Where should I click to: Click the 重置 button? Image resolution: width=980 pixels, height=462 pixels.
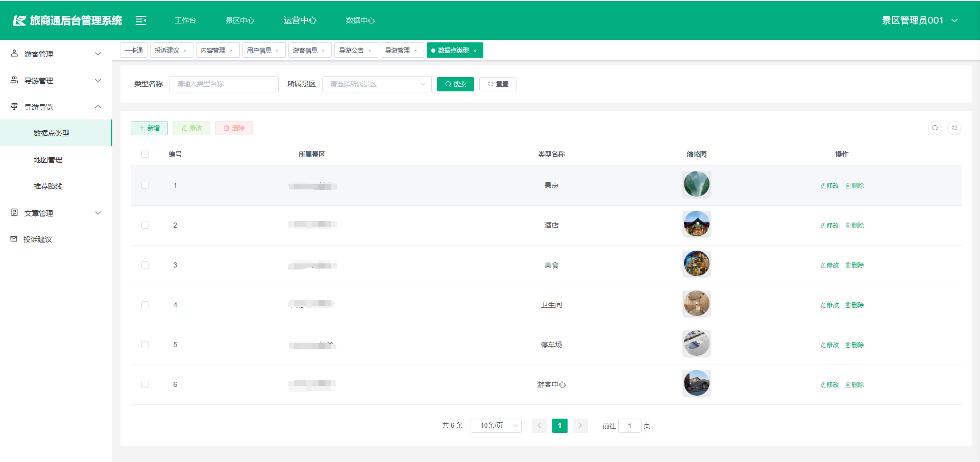pyautogui.click(x=498, y=84)
